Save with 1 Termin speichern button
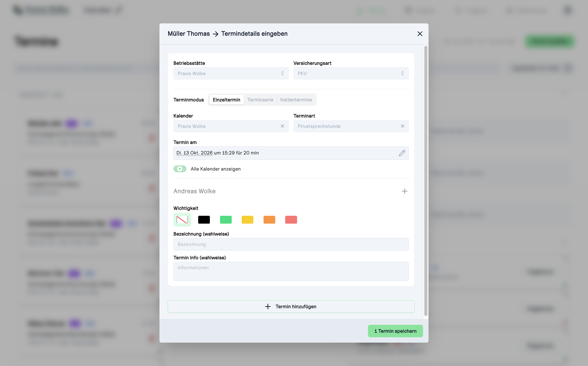The height and width of the screenshot is (366, 588). pyautogui.click(x=395, y=331)
